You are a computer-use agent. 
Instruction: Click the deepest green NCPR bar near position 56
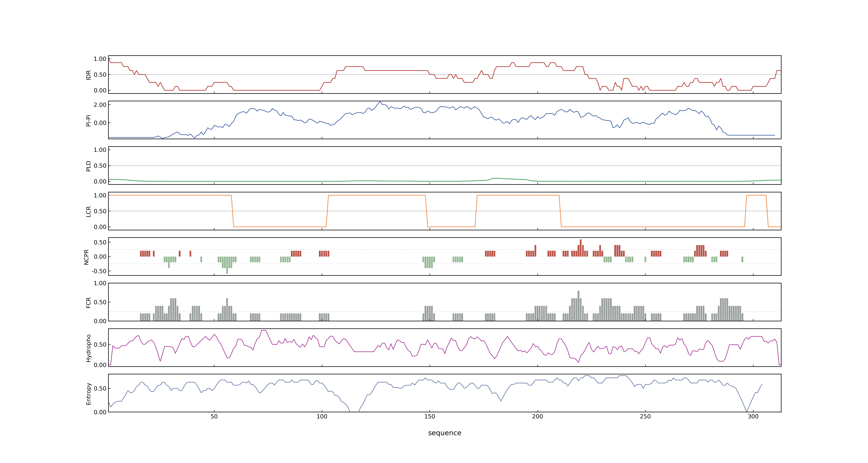click(x=227, y=265)
